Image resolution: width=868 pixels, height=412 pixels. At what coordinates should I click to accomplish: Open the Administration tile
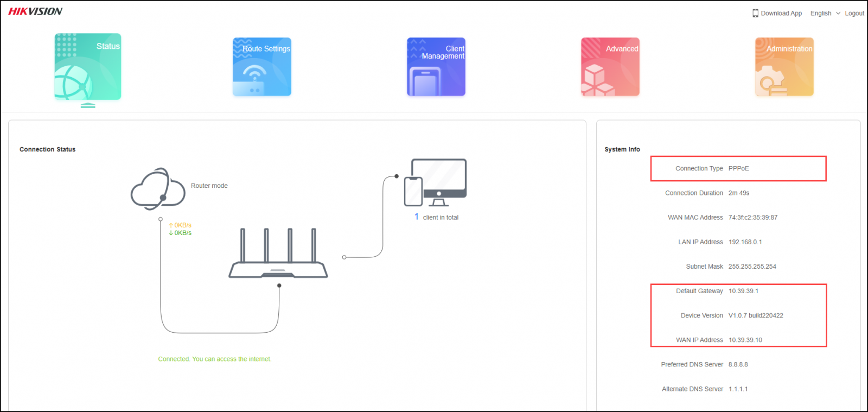click(x=784, y=67)
